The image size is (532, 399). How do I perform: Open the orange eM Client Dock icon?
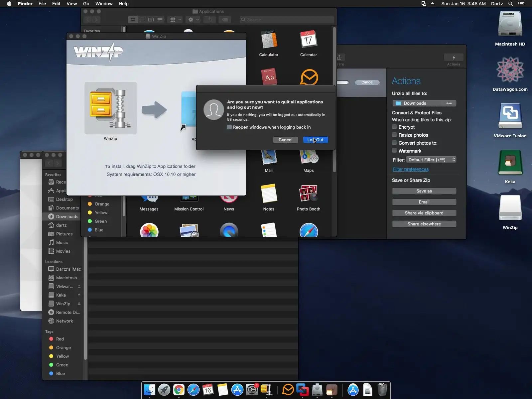point(288,390)
